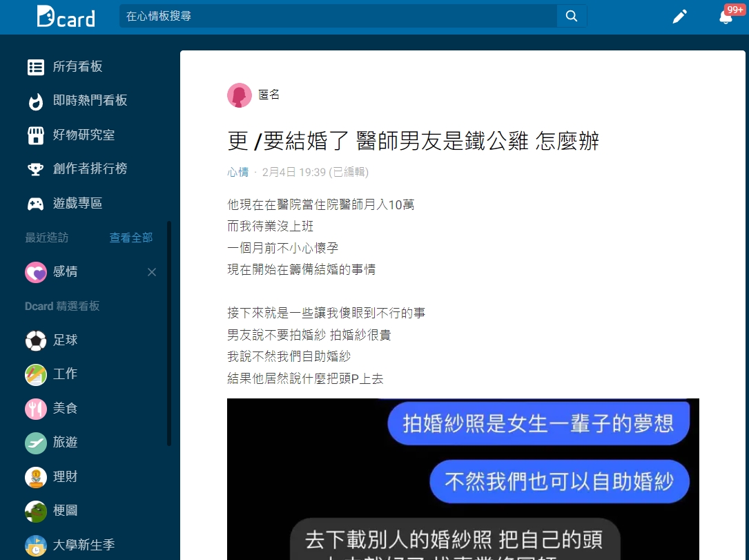Open the 旅遊 board

(65, 442)
